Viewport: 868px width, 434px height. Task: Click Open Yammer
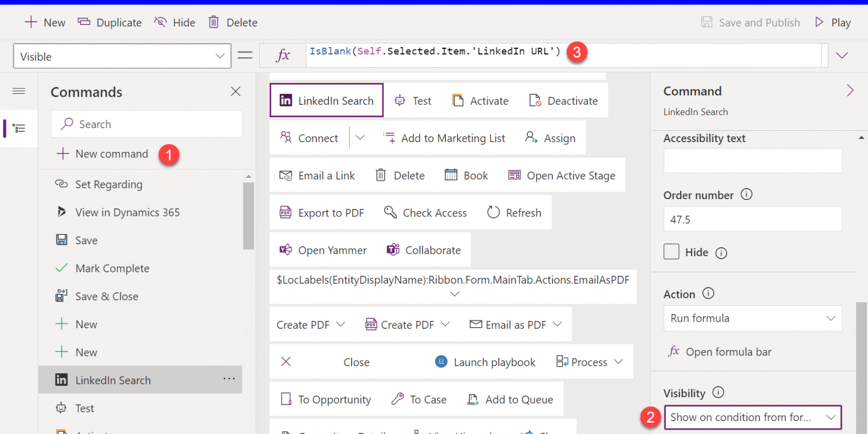pyautogui.click(x=323, y=250)
